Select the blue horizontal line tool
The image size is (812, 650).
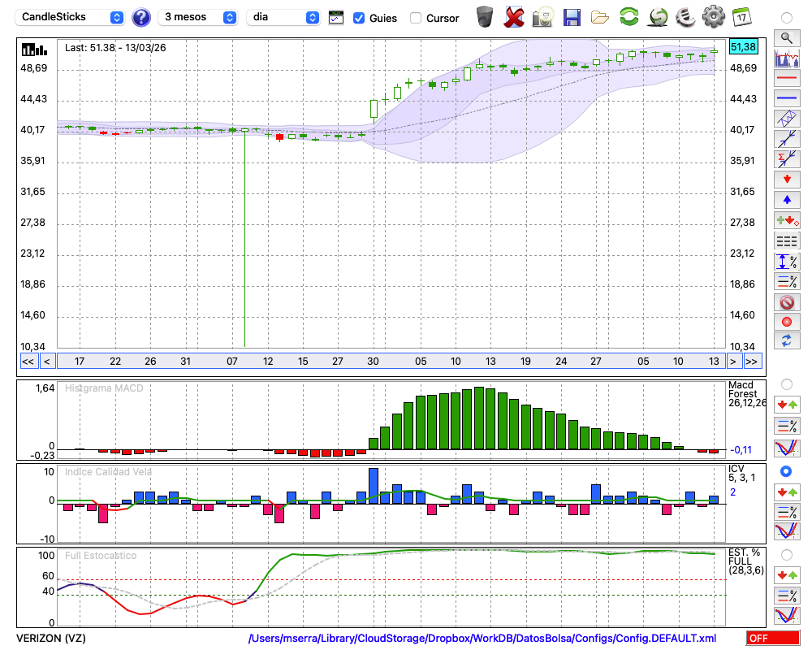(786, 98)
